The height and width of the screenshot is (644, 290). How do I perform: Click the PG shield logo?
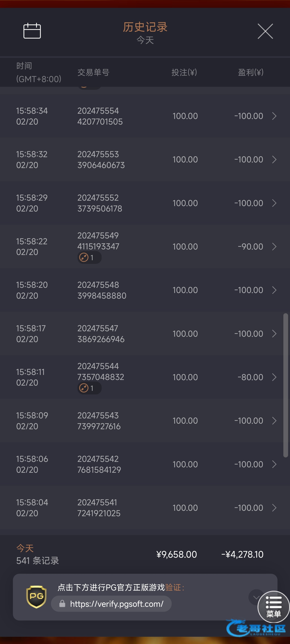36,597
